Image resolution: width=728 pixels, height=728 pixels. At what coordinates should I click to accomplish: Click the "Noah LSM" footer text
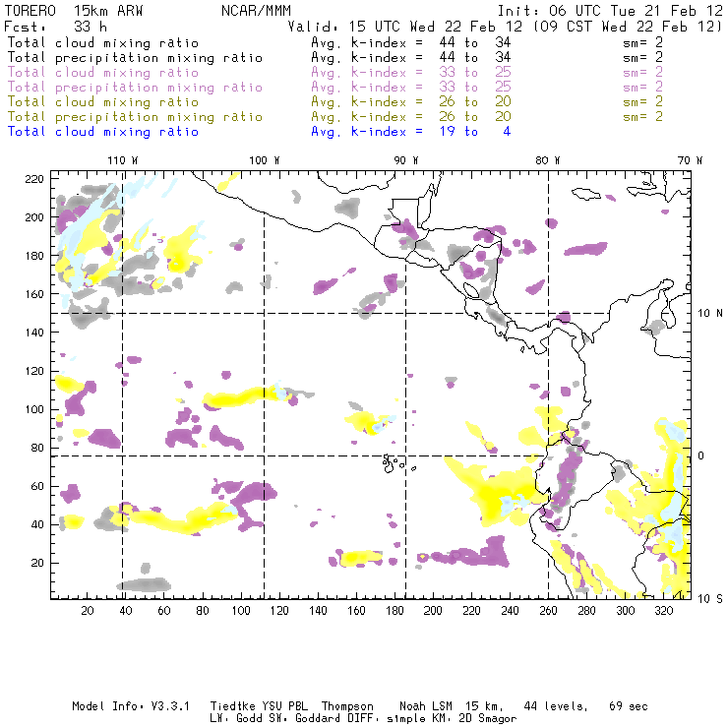click(426, 706)
